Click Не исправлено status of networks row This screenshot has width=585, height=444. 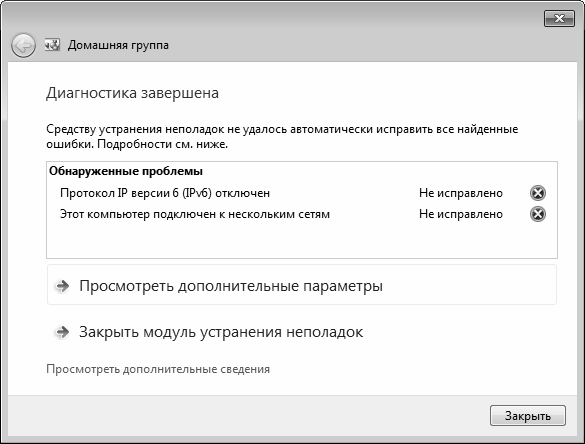tap(461, 214)
